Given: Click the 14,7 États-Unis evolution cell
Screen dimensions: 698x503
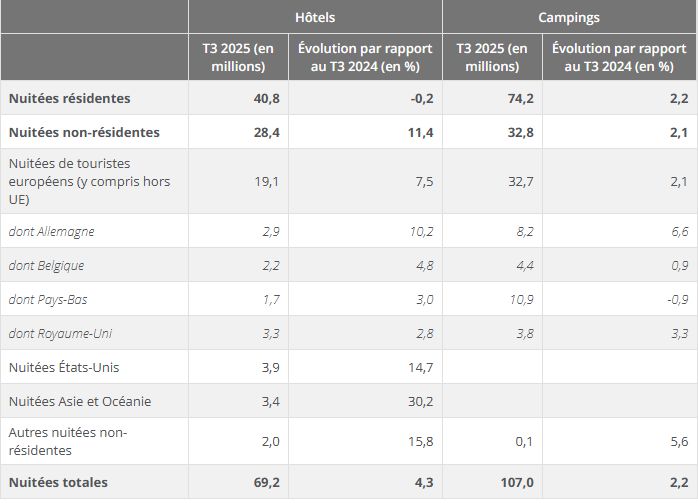Looking at the screenshot, I should (x=421, y=367).
